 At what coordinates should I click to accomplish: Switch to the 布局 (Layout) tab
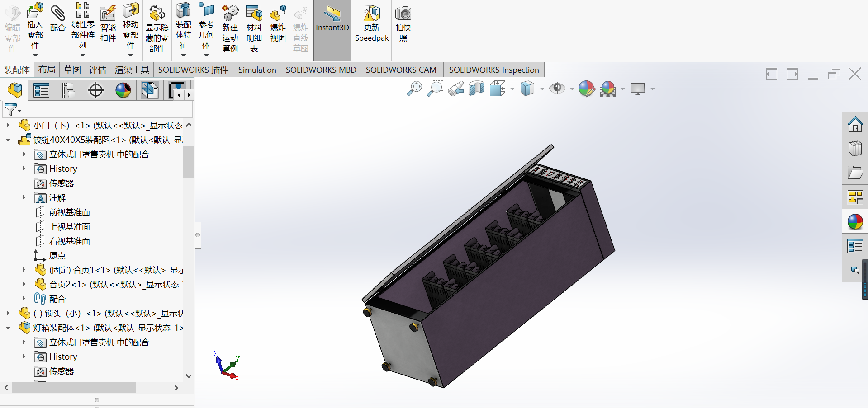[47, 70]
